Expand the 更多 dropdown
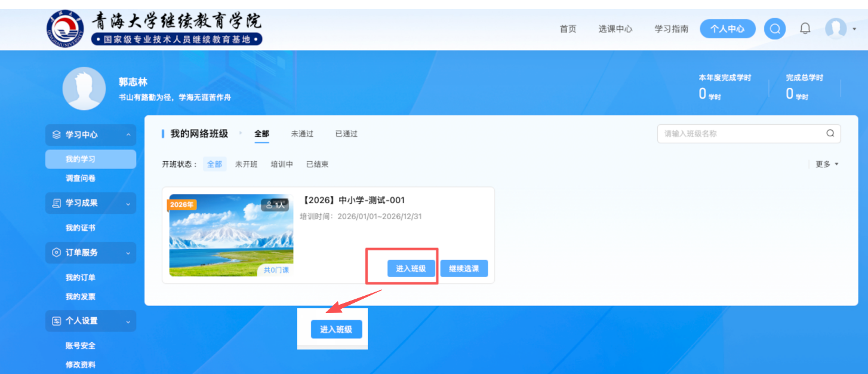Screen dimensions: 868x374 tap(827, 164)
